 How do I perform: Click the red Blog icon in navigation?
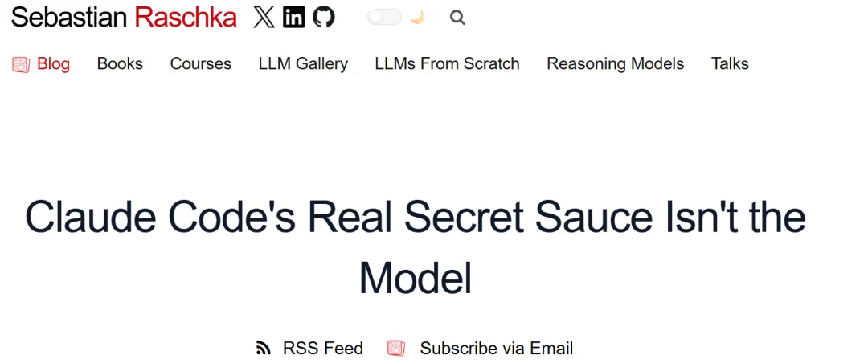point(21,65)
